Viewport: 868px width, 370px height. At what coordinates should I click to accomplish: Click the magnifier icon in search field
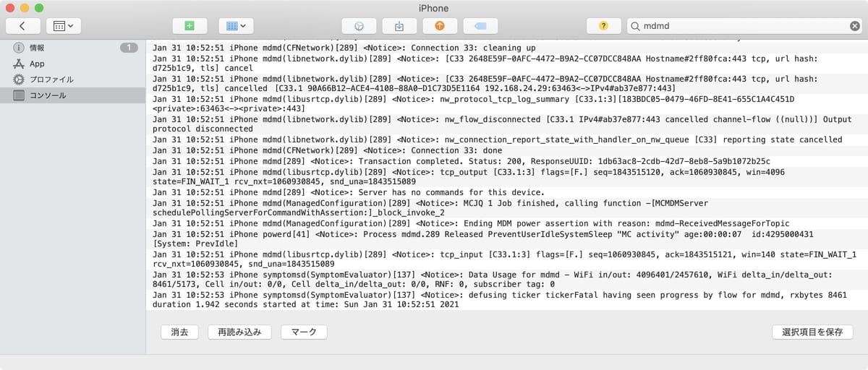tap(635, 26)
